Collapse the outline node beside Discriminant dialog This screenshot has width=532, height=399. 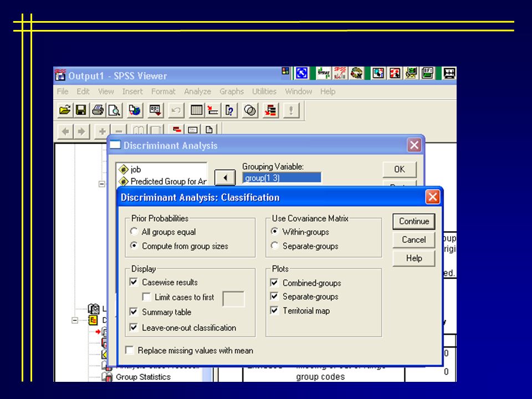(101, 184)
